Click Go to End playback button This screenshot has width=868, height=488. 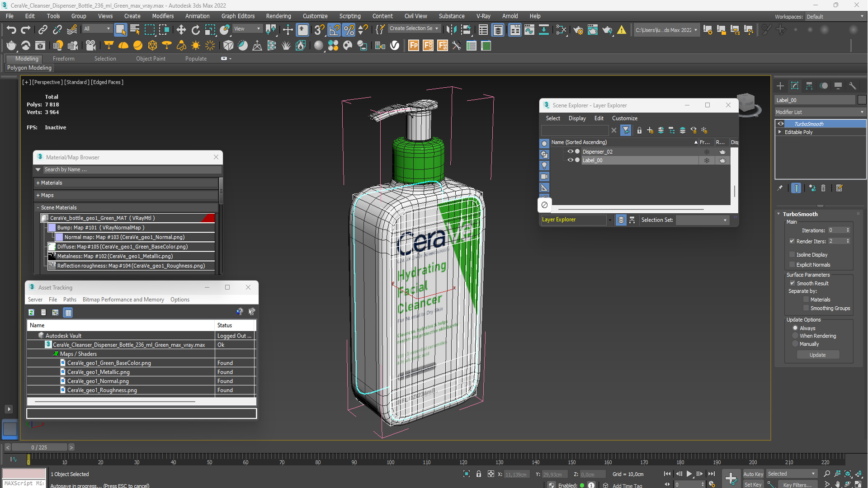click(712, 474)
